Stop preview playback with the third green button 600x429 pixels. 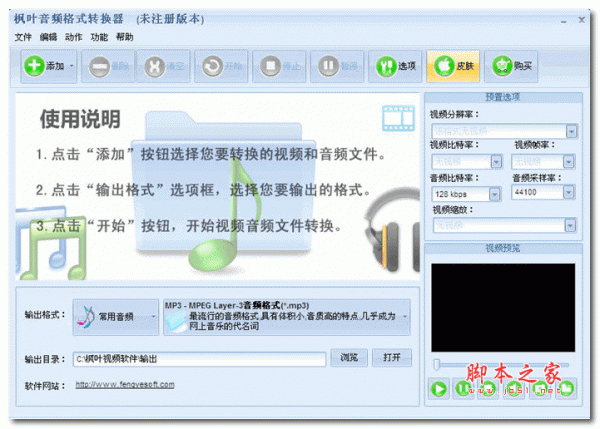point(488,389)
